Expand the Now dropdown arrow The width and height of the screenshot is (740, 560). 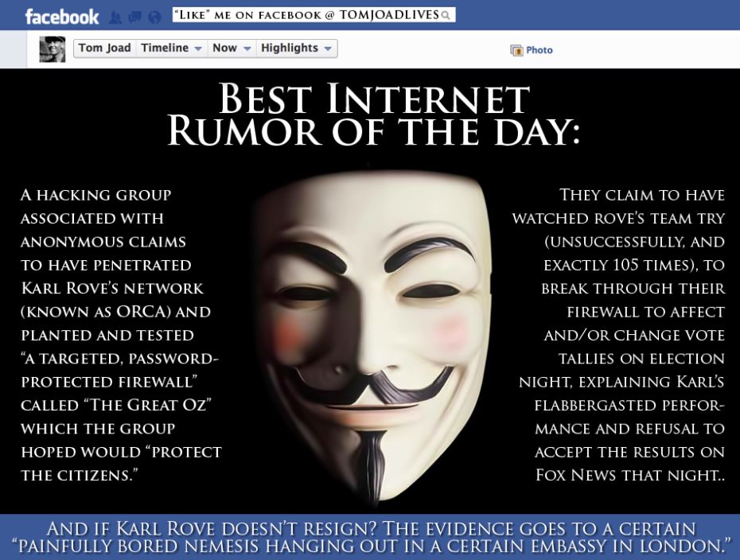click(247, 49)
